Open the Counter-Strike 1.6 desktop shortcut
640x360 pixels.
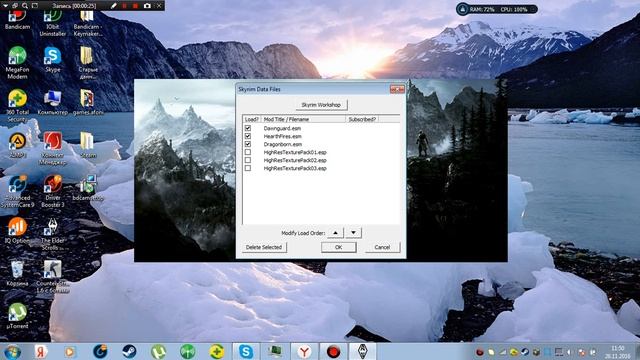(x=53, y=277)
